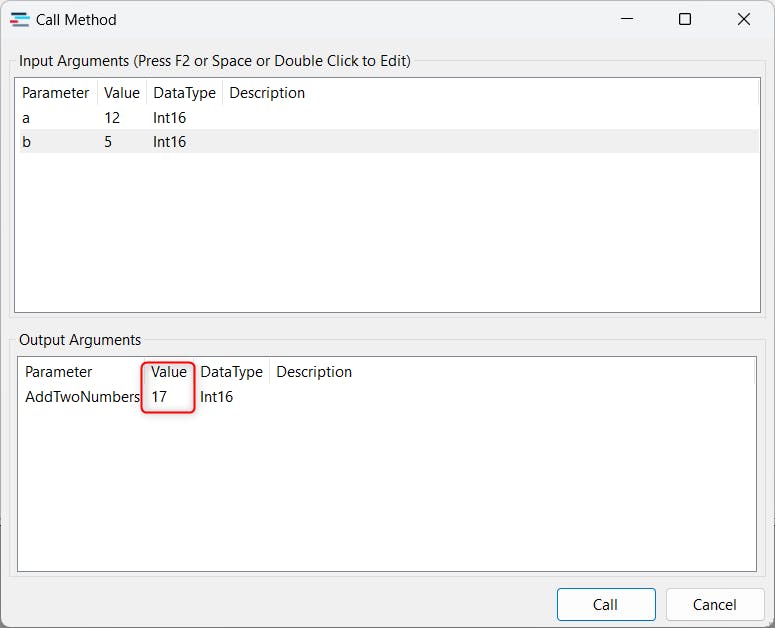
Task: Sort by DataType header in Input Arguments
Action: (184, 93)
